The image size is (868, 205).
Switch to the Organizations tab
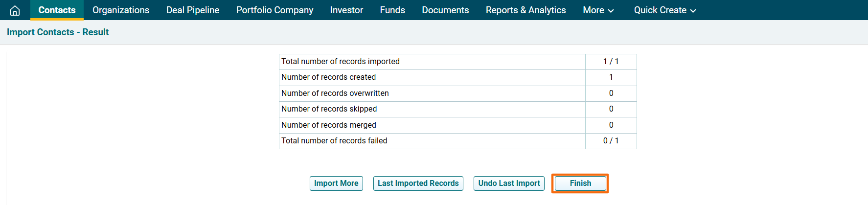click(121, 10)
